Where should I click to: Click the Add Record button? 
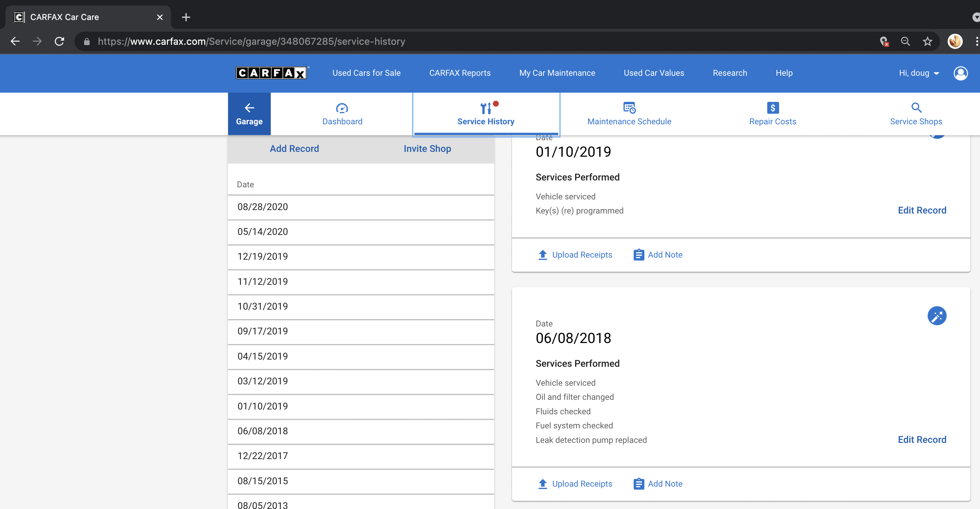(294, 149)
